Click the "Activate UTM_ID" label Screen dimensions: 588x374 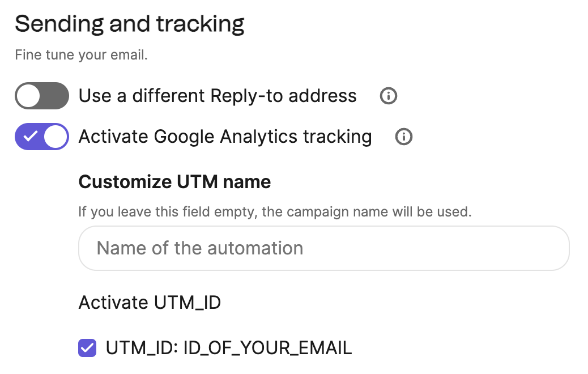tap(150, 303)
